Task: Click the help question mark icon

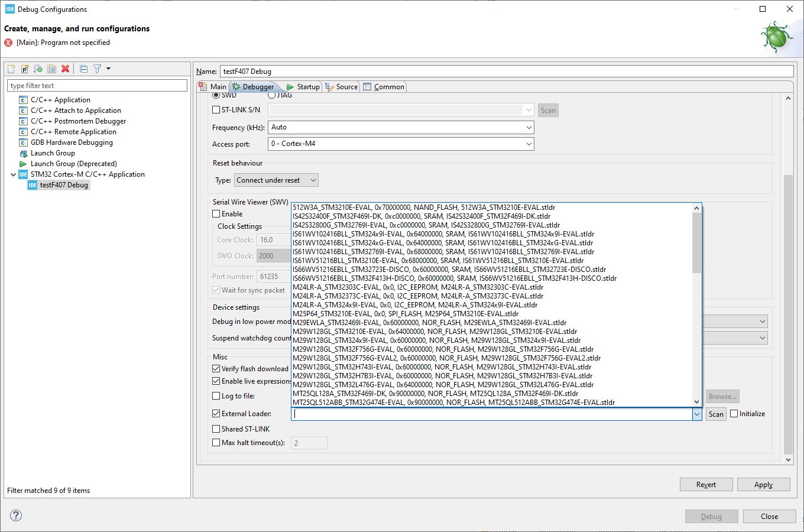Action: tap(16, 515)
